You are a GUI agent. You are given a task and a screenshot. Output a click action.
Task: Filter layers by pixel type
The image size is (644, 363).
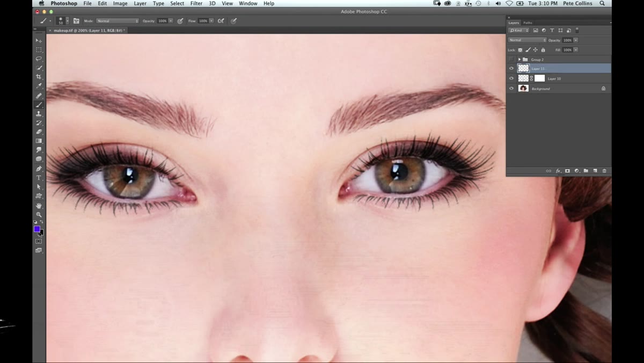pos(536,31)
